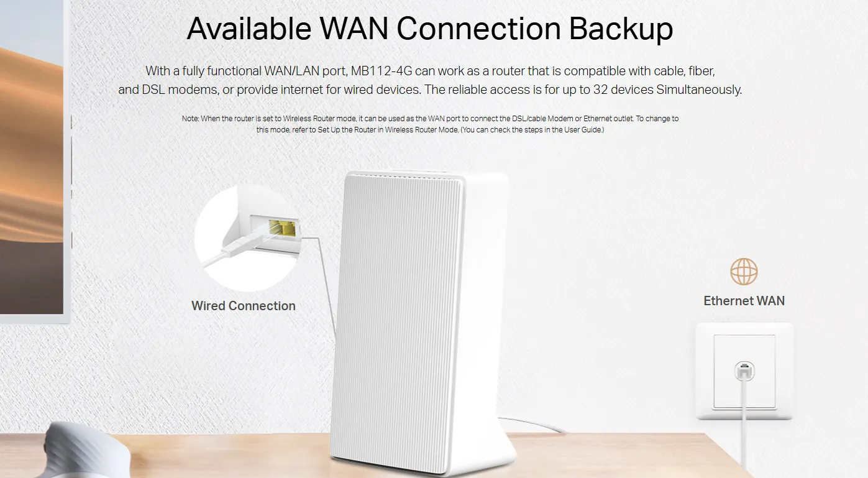The width and height of the screenshot is (868, 478).
Task: Click the cable hanging below the wall outlet
Action: click(x=744, y=429)
